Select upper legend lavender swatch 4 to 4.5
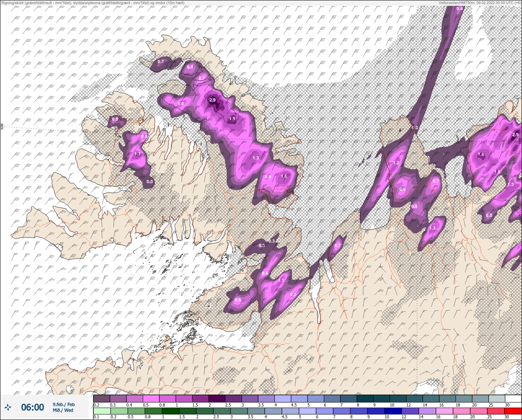The height and width of the screenshot is (420, 522). pyautogui.click(x=283, y=398)
